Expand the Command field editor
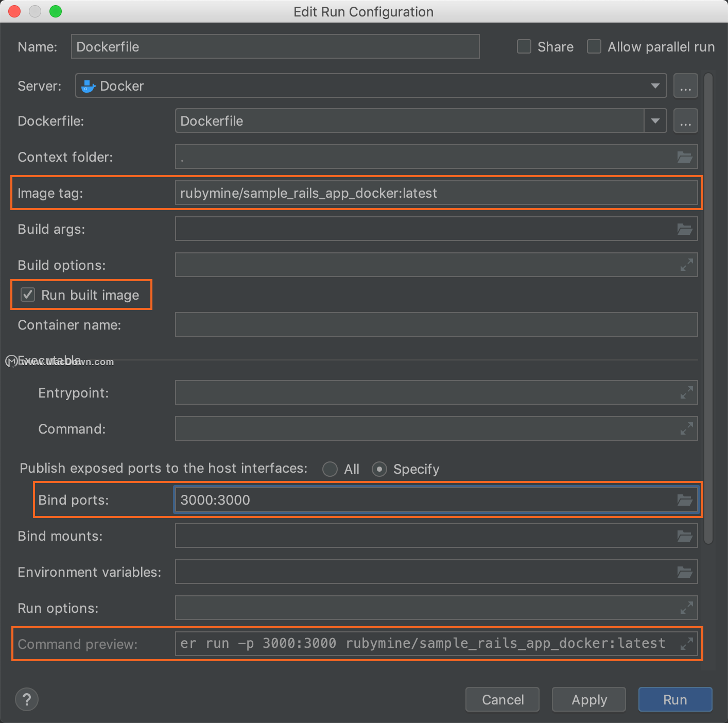 coord(686,429)
